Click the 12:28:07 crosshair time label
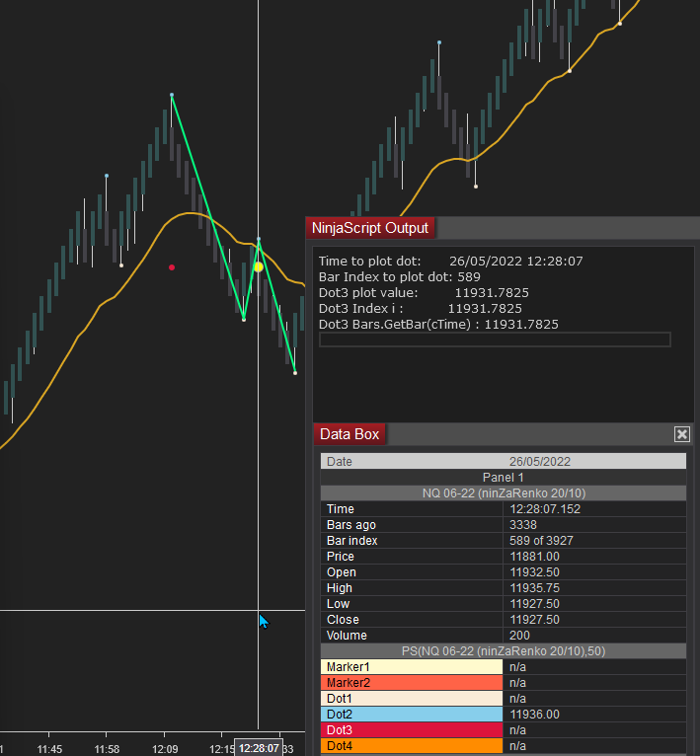 tap(259, 748)
